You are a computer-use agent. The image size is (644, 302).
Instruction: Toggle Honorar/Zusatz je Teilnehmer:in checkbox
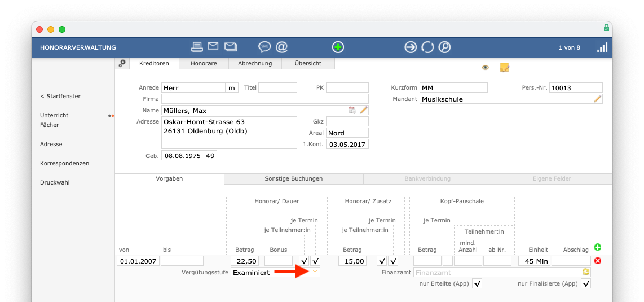pyautogui.click(x=382, y=261)
